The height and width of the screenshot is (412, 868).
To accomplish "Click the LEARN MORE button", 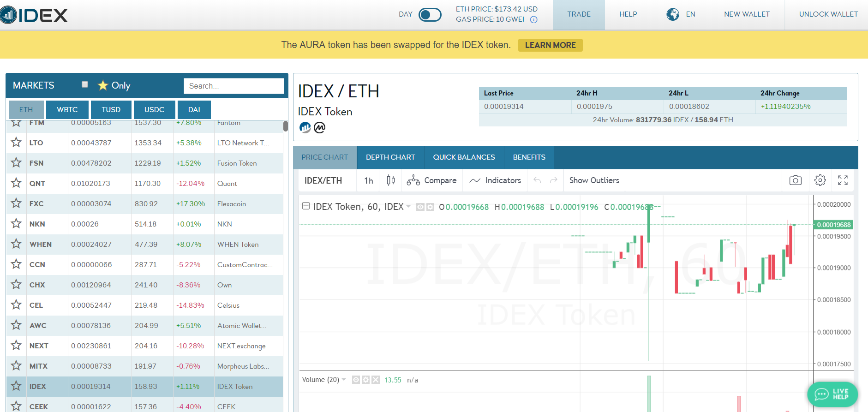I will 550,45.
